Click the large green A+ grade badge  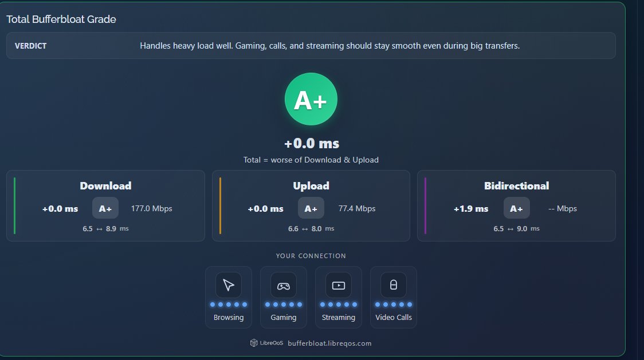point(311,98)
